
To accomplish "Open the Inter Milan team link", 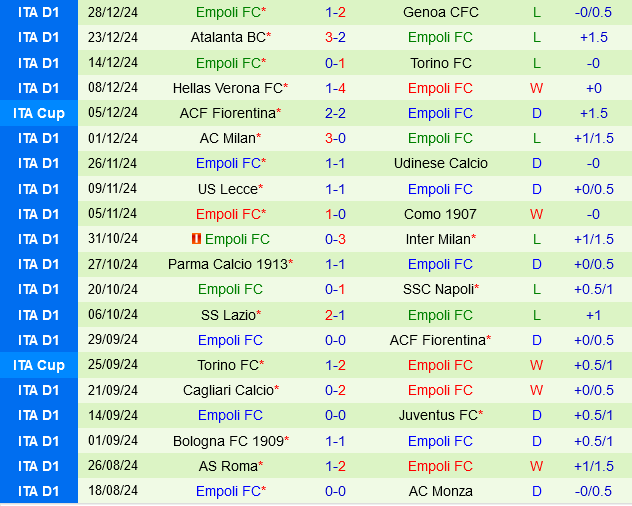I will point(438,239).
